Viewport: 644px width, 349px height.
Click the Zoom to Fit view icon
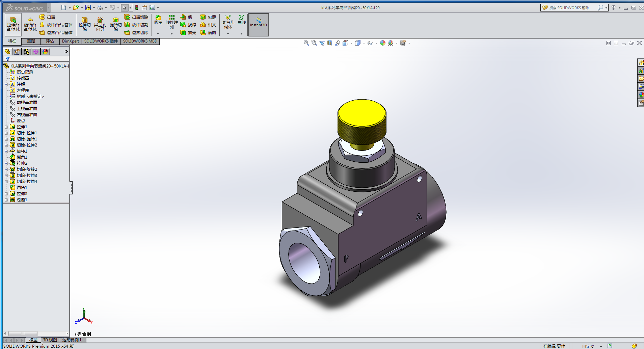[x=306, y=43]
